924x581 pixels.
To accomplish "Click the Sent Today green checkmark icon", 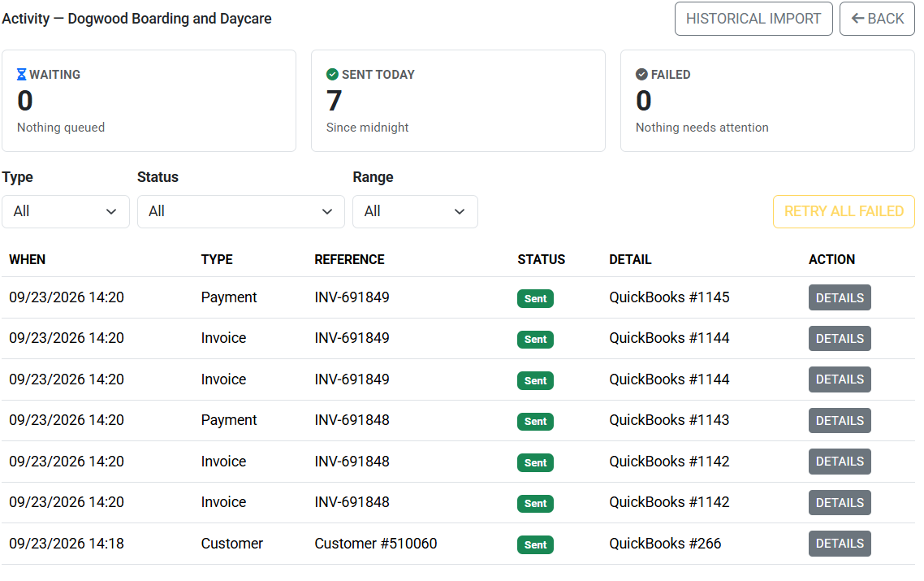I will point(332,74).
